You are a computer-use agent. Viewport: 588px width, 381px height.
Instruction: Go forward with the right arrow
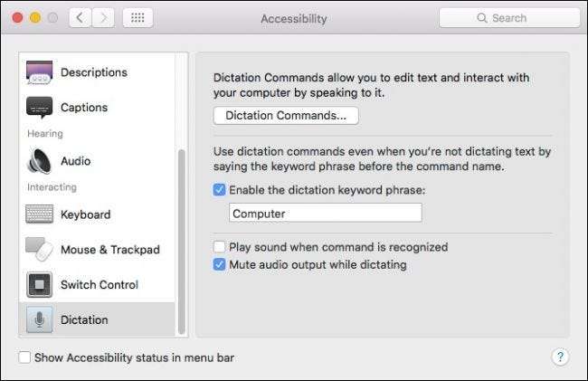103,18
